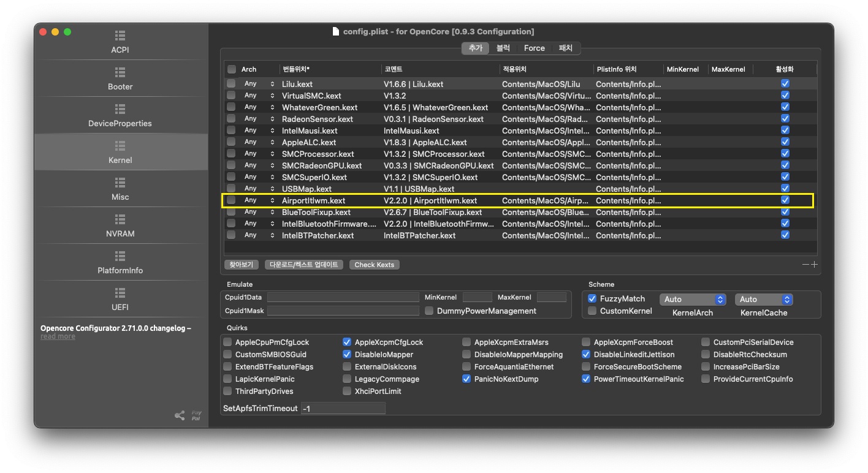Click the 다운로드/캐스트 업데이트 button
The width and height of the screenshot is (868, 473).
coord(304,265)
